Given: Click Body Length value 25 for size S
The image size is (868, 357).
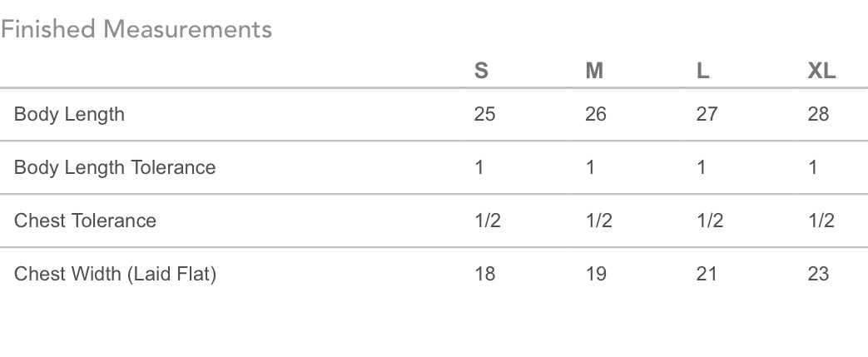Looking at the screenshot, I should point(484,114).
